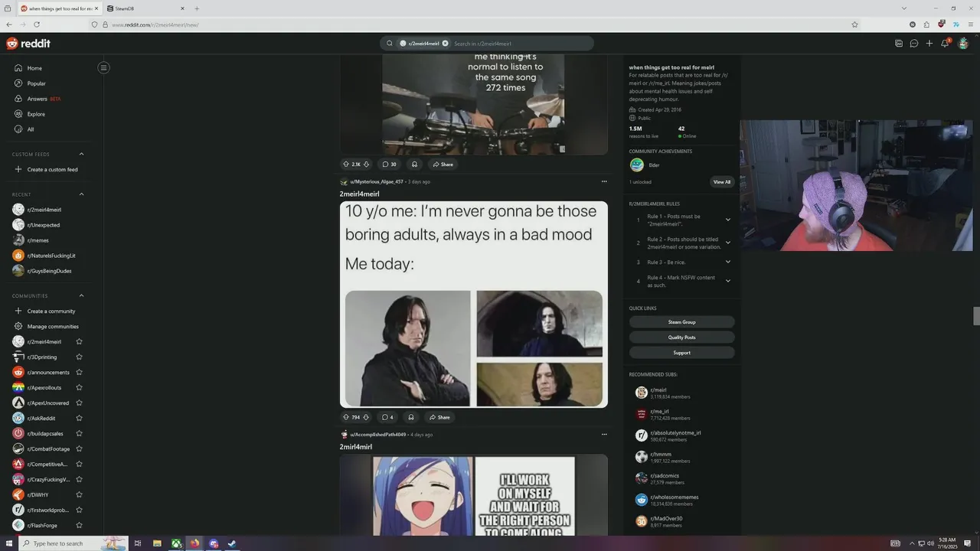Favorite r/buildapcsales with star
The image size is (980, 551).
click(79, 433)
